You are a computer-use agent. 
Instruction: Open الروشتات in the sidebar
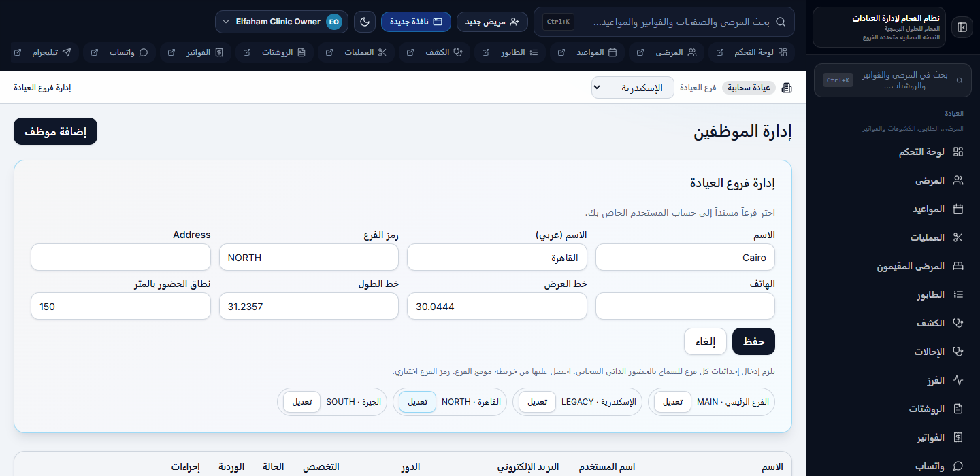[893, 409]
